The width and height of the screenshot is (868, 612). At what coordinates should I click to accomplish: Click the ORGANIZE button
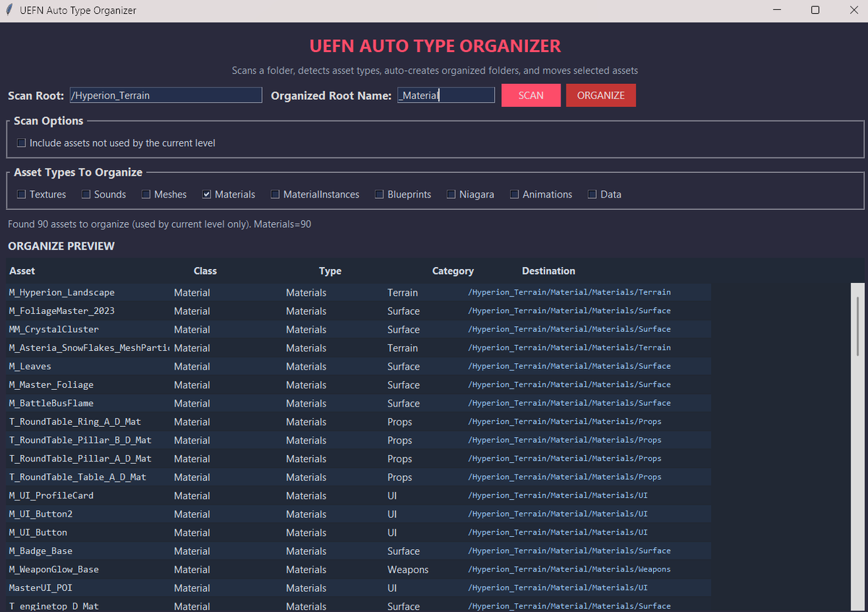(x=601, y=95)
